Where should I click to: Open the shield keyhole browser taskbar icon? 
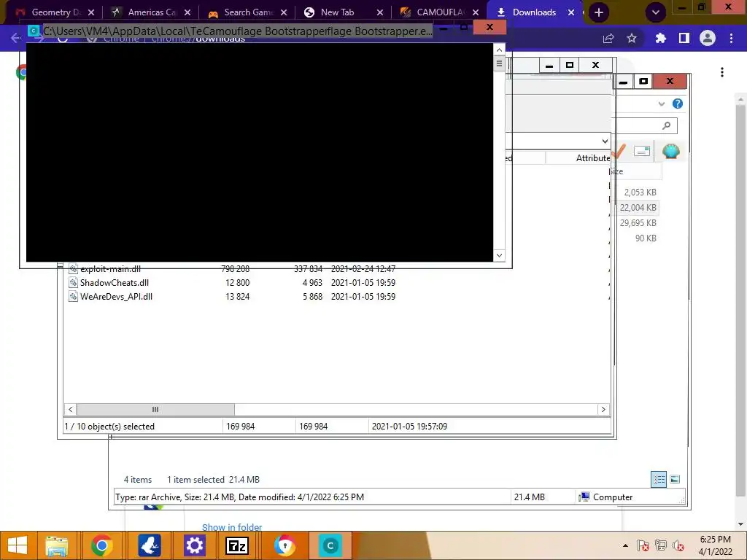(285, 545)
